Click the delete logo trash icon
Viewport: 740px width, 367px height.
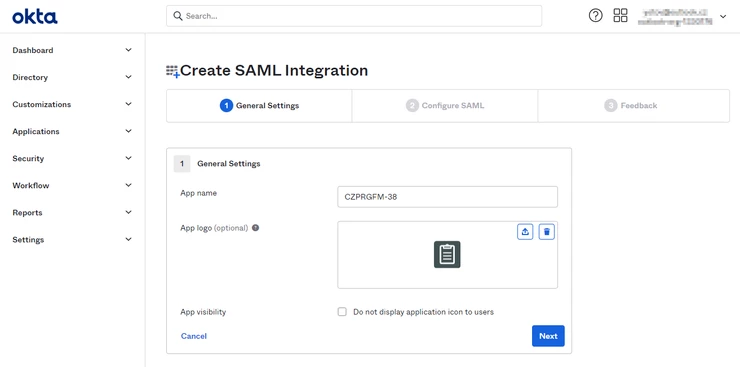point(547,232)
